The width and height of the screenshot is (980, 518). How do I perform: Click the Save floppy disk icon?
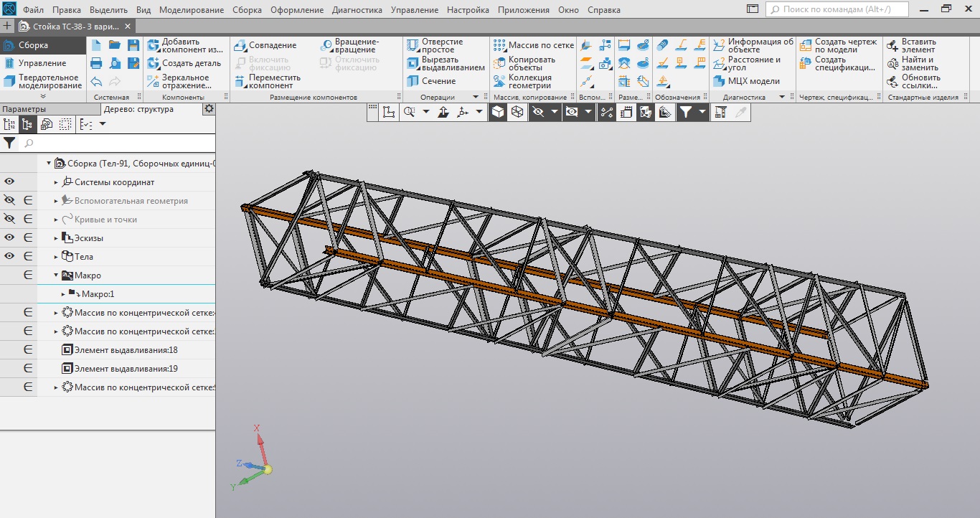(x=133, y=44)
